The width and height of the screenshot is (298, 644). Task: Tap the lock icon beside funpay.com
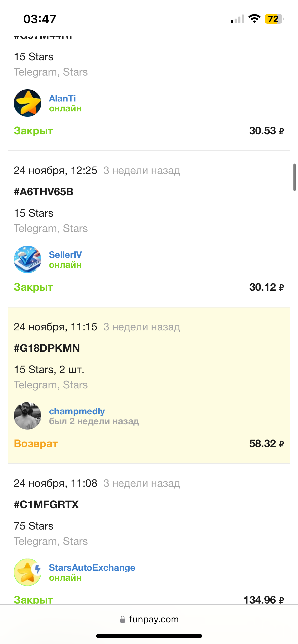[x=123, y=619]
